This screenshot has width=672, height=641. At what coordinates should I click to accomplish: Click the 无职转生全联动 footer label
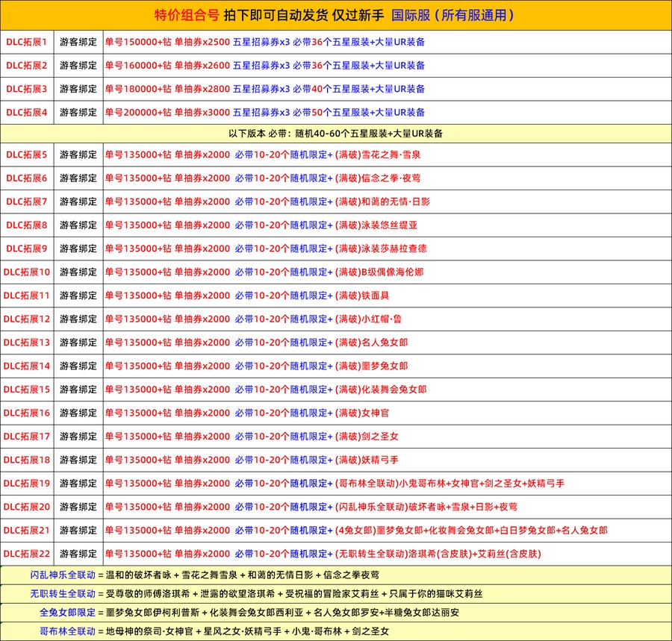tap(63, 593)
